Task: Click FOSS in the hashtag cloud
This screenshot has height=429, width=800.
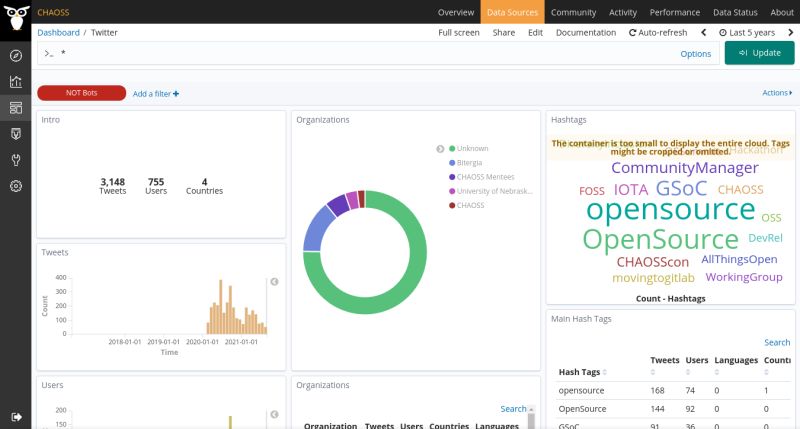Action: point(592,191)
